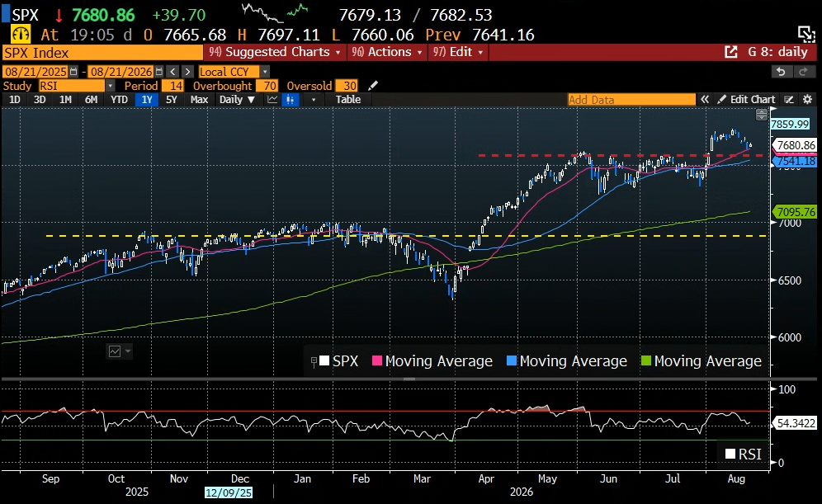
Task: Click the undo arrow icon
Action: (781, 72)
